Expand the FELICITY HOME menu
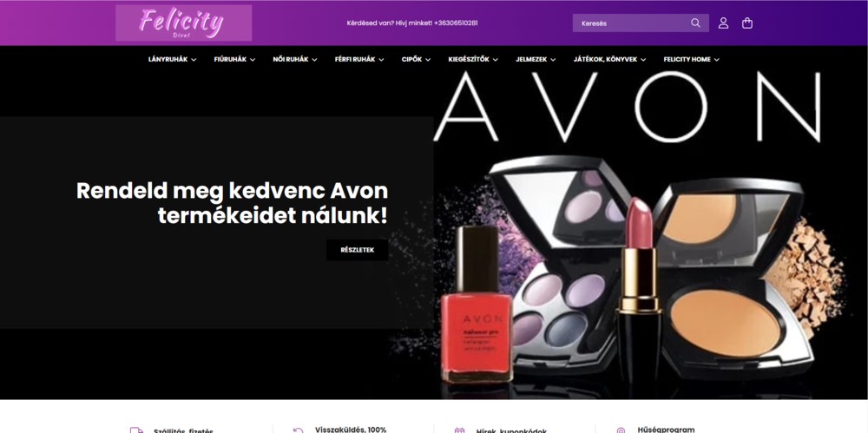 coord(692,59)
